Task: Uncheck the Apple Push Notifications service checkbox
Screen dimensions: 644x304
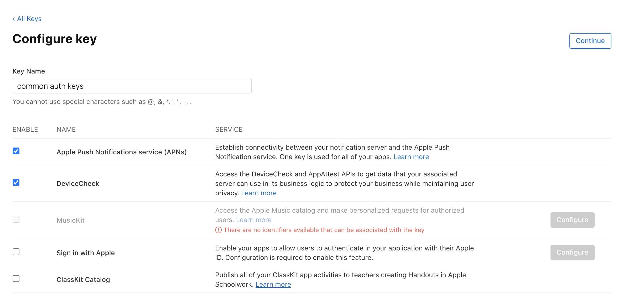Action: point(16,151)
